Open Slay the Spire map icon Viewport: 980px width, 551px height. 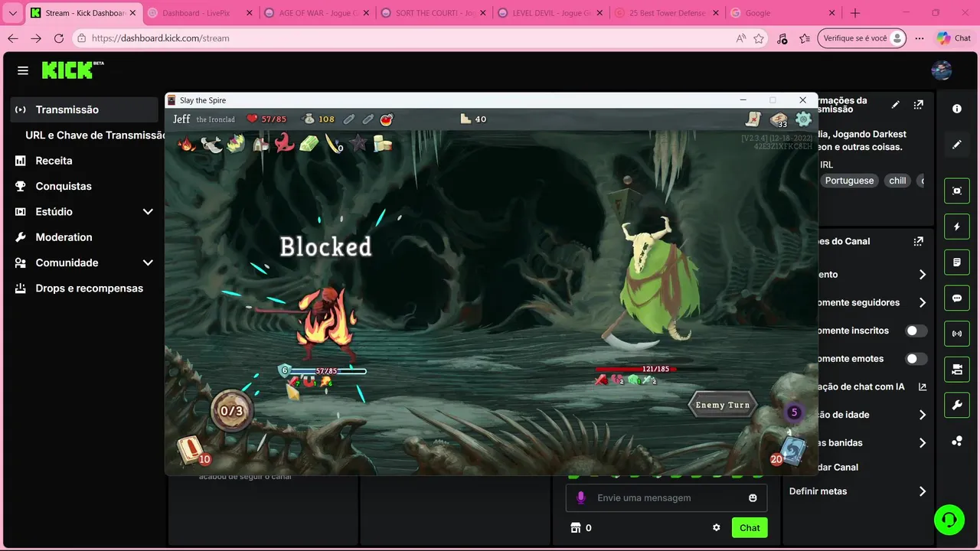[754, 119]
